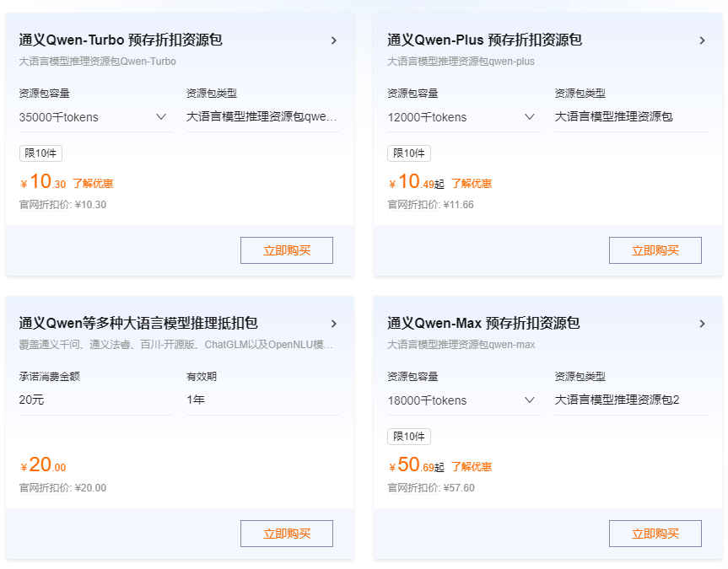Click 立即购买 for Qwen-Plus package

coord(655,250)
